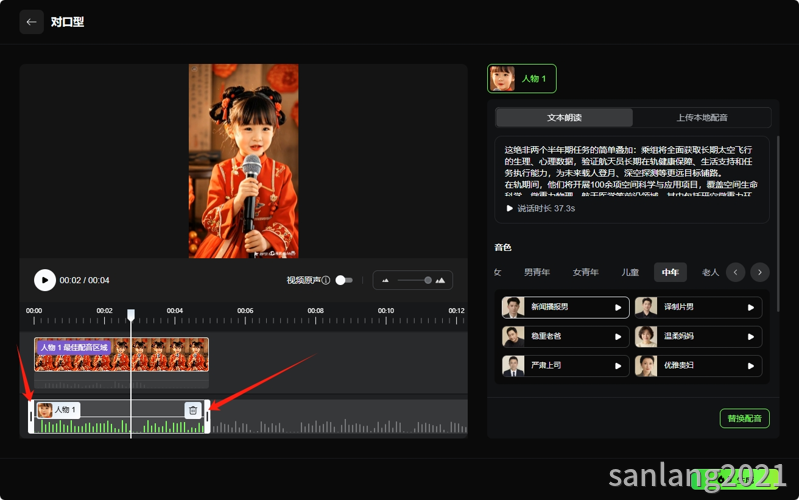Play the video preview
799x500 pixels.
pos(45,280)
